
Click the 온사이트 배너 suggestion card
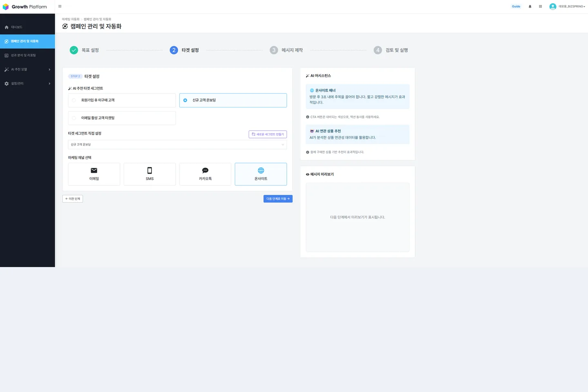pos(358,96)
